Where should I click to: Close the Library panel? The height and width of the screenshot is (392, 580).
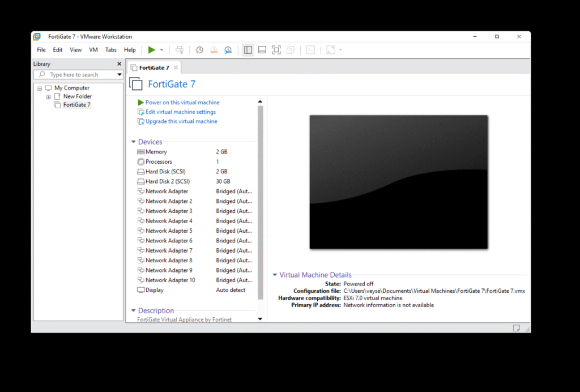[x=119, y=64]
